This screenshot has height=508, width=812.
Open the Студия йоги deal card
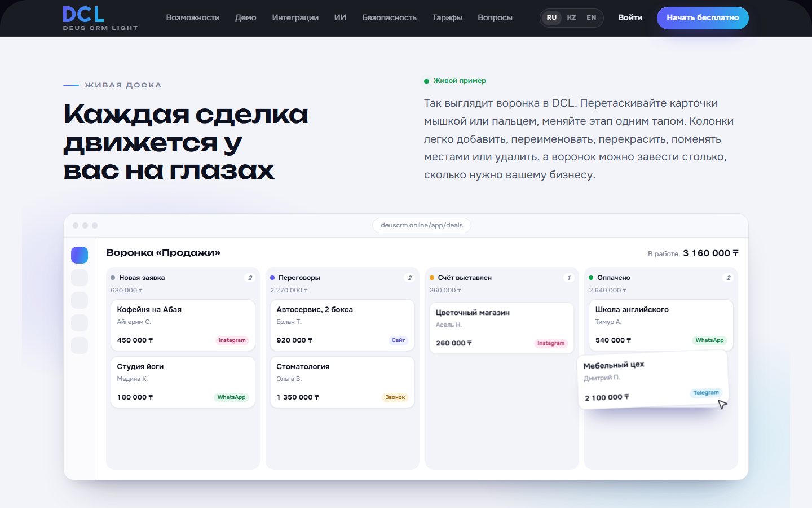click(183, 382)
